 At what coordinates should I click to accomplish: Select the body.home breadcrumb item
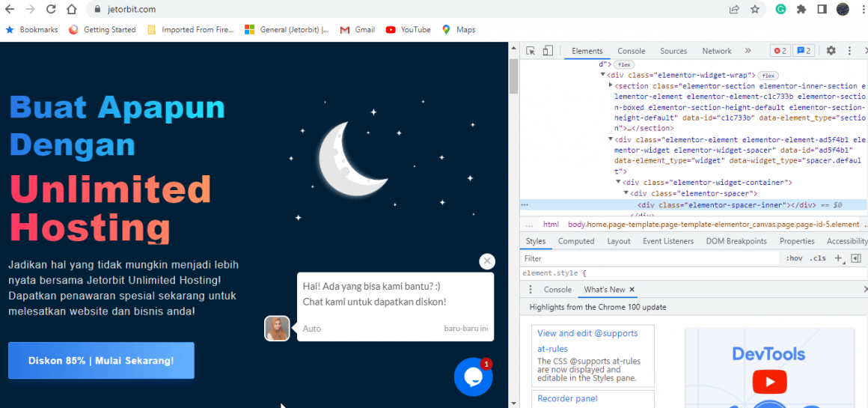pyautogui.click(x=714, y=224)
